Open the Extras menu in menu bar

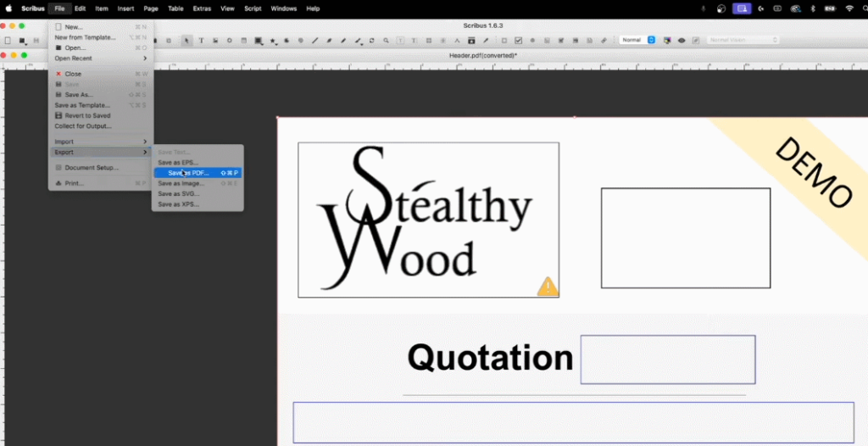202,8
